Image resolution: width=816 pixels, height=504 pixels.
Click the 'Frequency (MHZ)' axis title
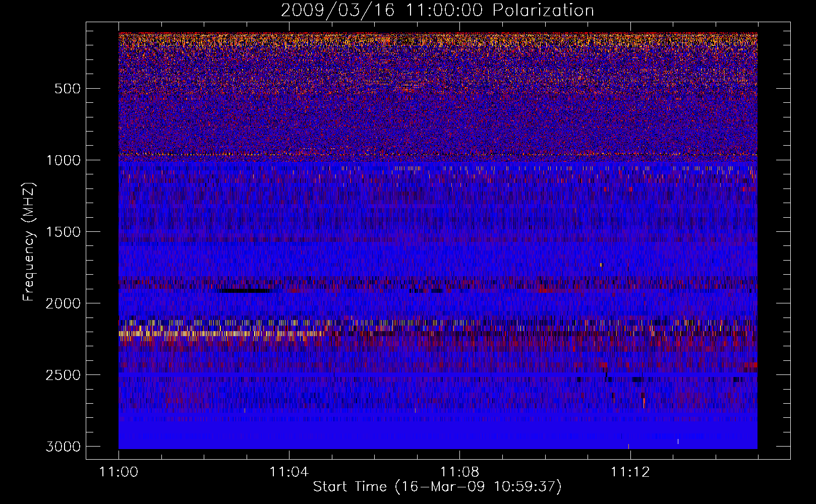coord(29,241)
